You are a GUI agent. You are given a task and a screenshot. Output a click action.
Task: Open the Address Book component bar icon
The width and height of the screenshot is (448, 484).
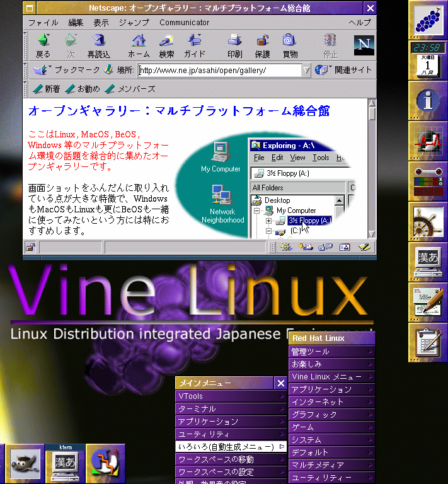pos(345,247)
